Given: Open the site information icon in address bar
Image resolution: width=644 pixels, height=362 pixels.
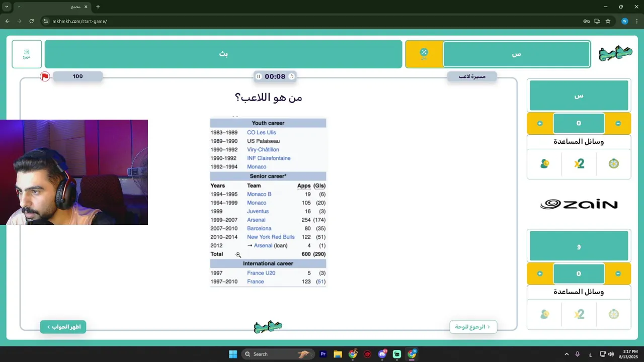Looking at the screenshot, I should pyautogui.click(x=46, y=21).
